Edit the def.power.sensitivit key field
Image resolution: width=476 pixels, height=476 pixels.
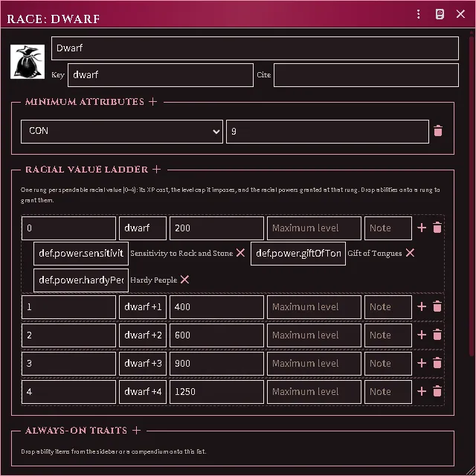point(81,253)
